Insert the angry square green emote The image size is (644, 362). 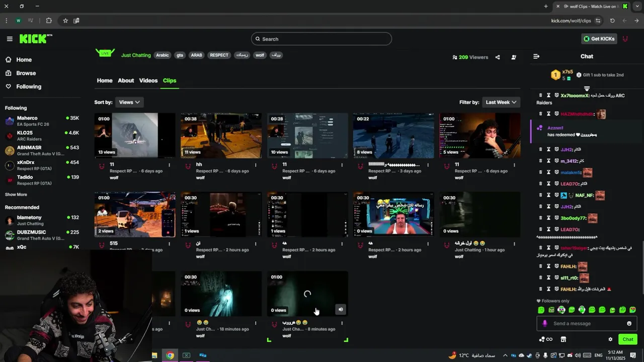click(551, 310)
